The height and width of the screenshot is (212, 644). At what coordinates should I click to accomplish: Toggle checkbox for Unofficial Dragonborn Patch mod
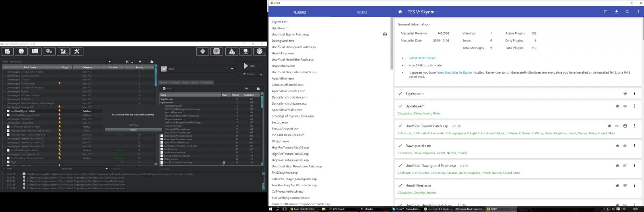(x=8, y=127)
